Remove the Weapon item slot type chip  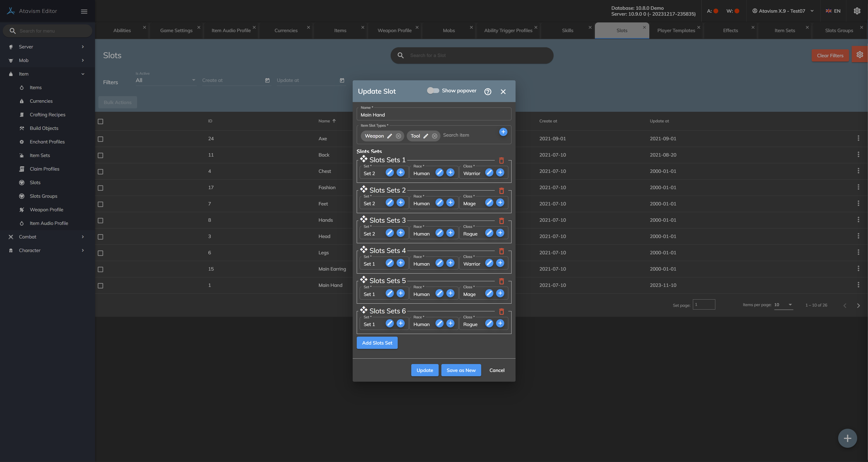[398, 136]
